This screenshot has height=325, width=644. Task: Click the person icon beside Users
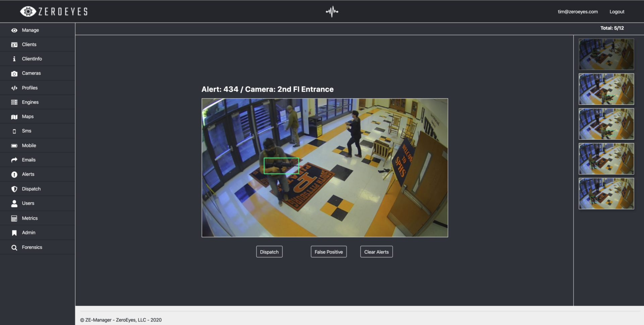point(14,203)
